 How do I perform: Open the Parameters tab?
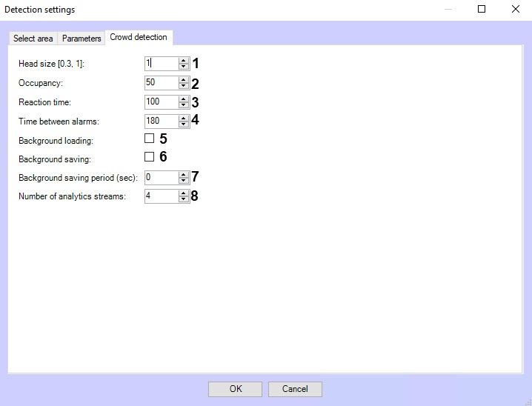(x=82, y=39)
